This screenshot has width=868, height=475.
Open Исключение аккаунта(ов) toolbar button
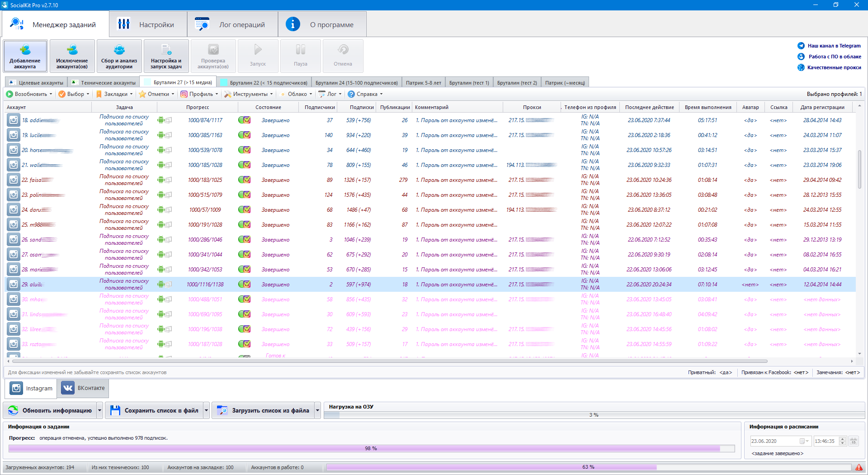tap(72, 56)
